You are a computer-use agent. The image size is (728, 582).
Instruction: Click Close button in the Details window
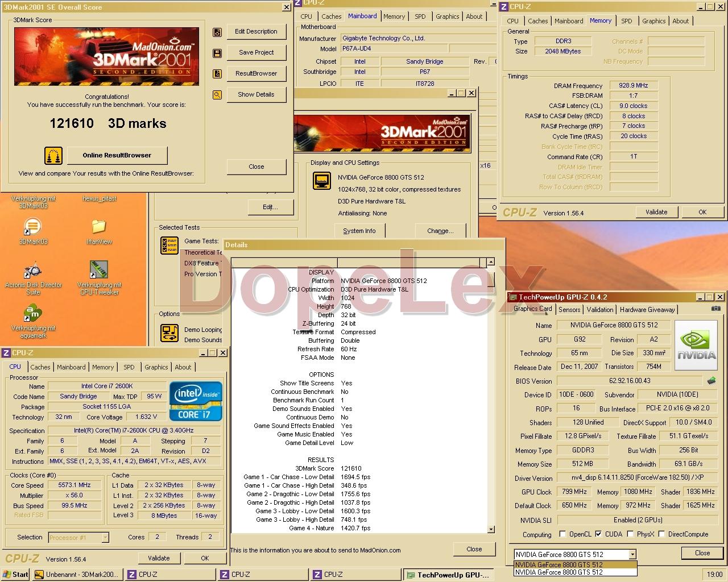(x=474, y=549)
